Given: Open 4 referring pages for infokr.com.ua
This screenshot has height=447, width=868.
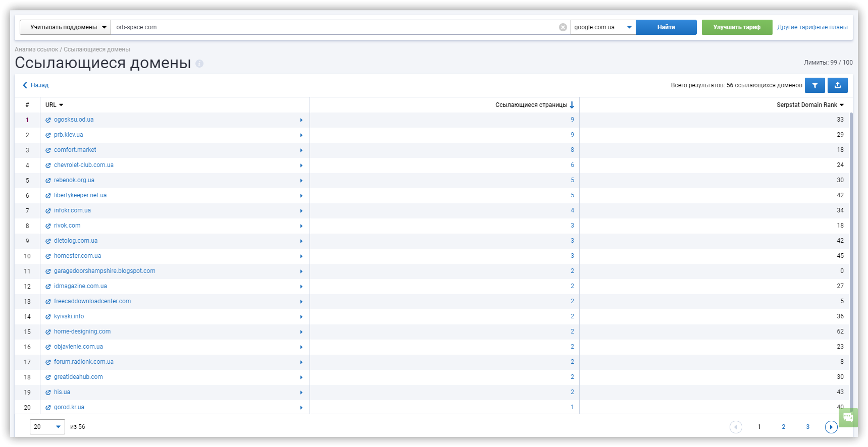Looking at the screenshot, I should point(572,210).
